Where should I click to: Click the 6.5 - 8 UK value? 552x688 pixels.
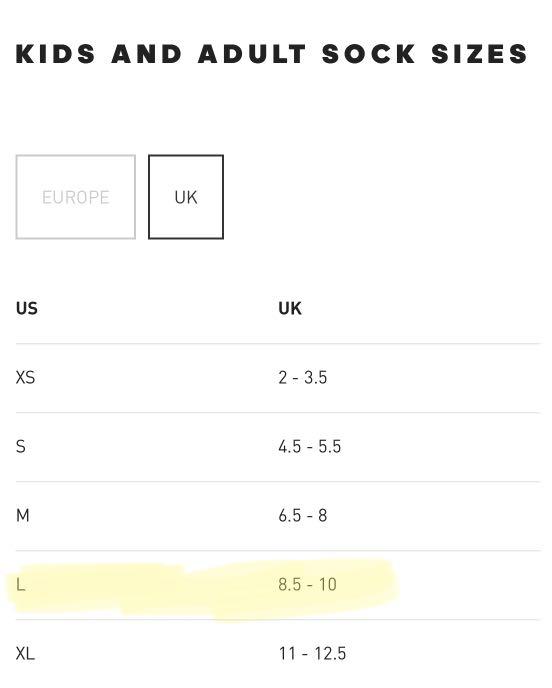pos(303,516)
